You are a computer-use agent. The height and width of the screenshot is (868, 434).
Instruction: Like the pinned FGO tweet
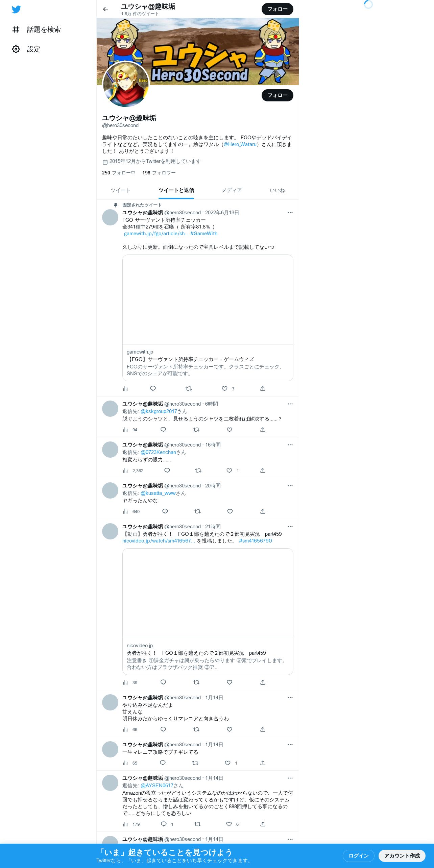(x=224, y=389)
